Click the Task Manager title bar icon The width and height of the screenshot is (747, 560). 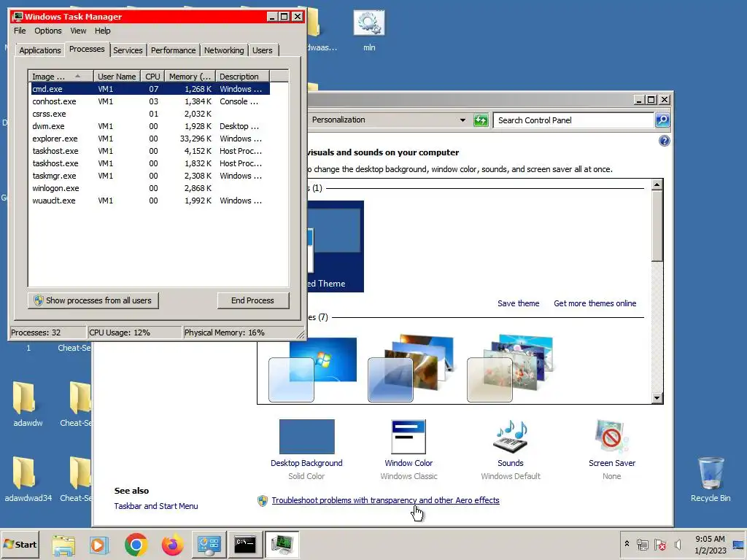pos(18,17)
